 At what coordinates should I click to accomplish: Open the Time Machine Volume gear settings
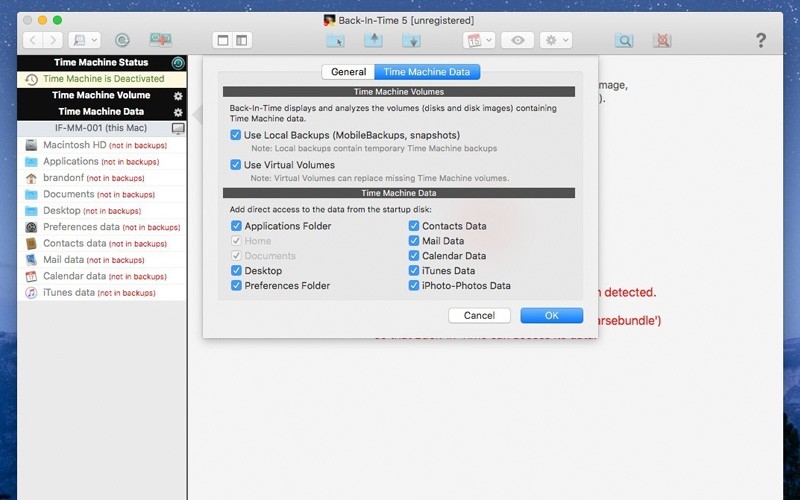(x=178, y=96)
